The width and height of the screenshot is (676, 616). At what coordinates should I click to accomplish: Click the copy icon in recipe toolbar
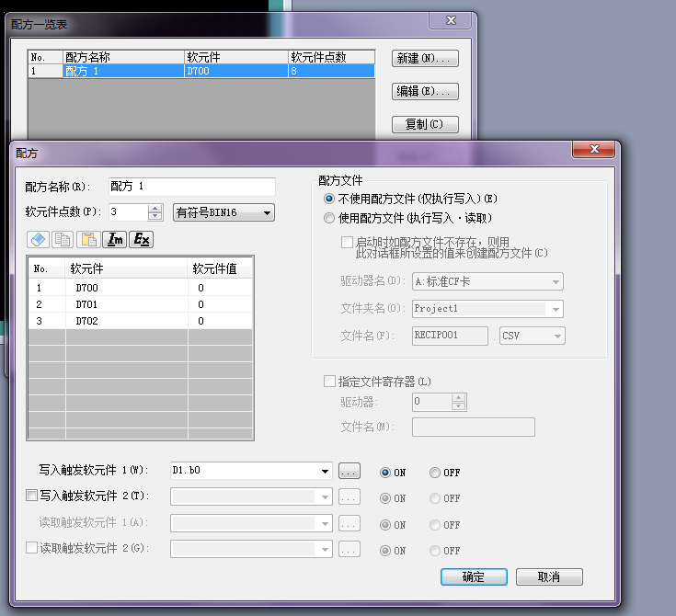(63, 239)
